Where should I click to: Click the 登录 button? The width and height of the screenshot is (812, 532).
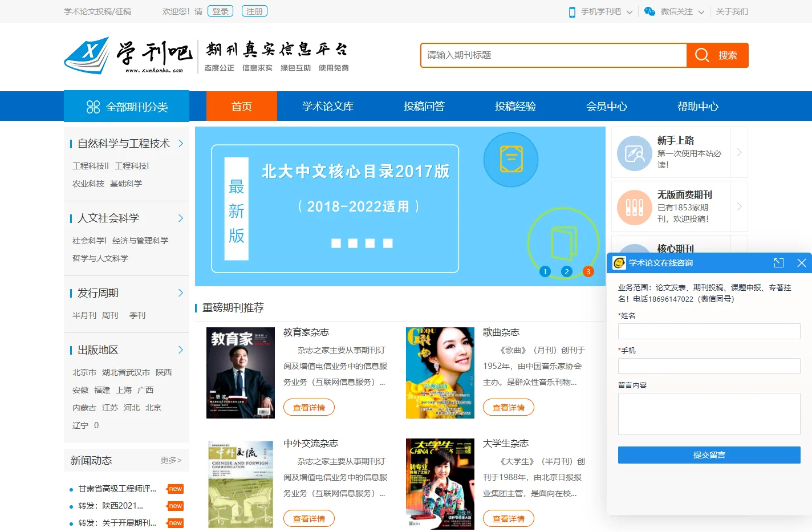pos(220,11)
